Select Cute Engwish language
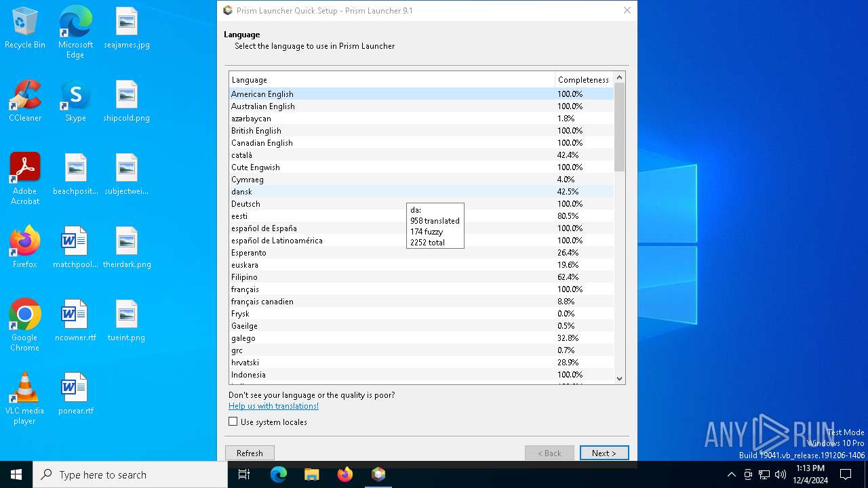Screen dimensions: 868x488 (421, 167)
